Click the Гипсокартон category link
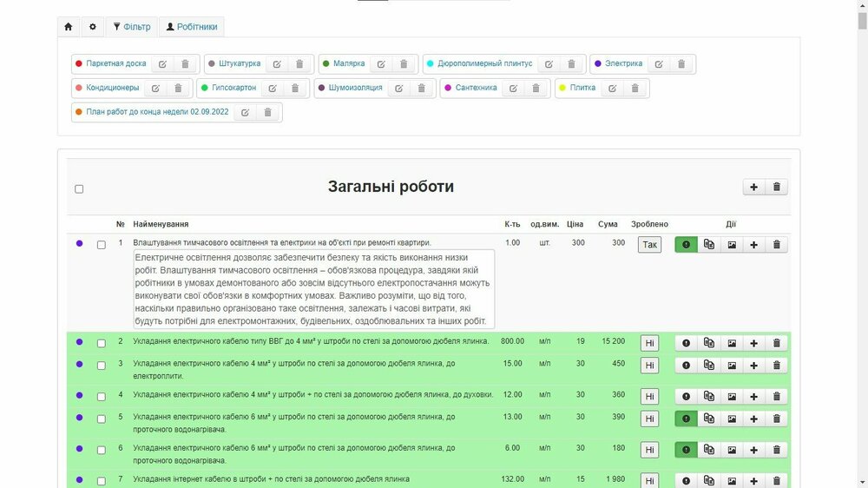 233,88
